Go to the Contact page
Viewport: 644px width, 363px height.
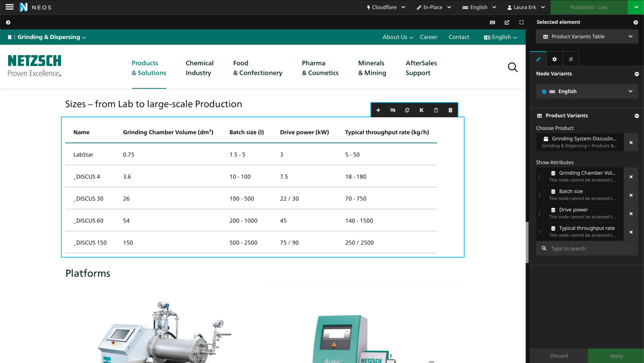tap(459, 37)
